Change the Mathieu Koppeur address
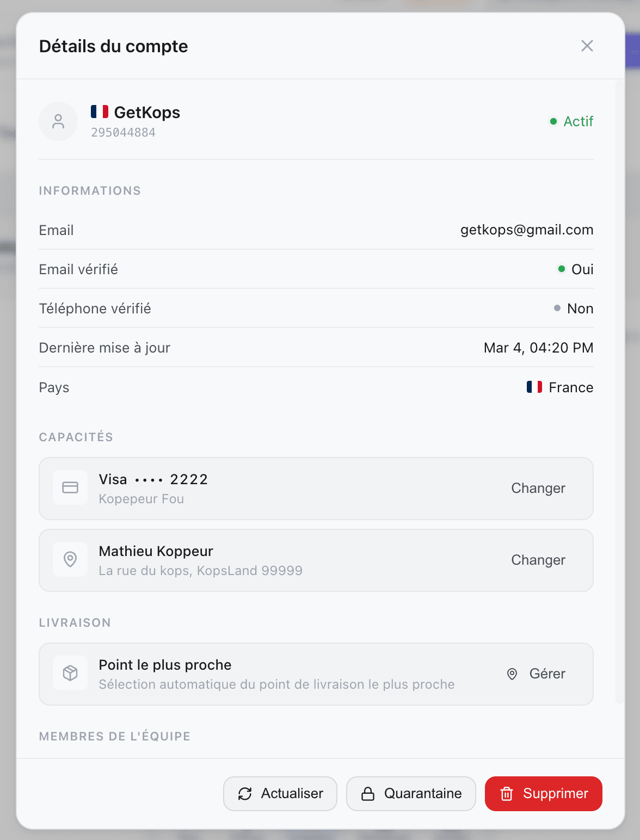 click(x=538, y=560)
